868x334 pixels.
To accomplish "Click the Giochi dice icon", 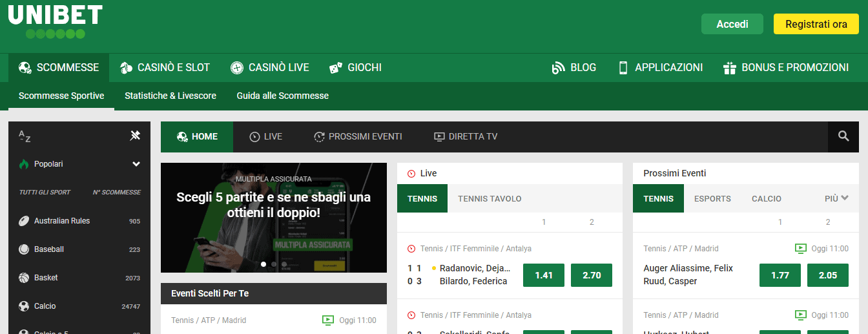I will [336, 68].
